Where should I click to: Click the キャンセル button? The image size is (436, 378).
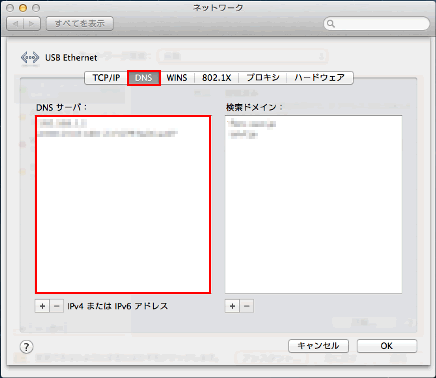coord(318,346)
